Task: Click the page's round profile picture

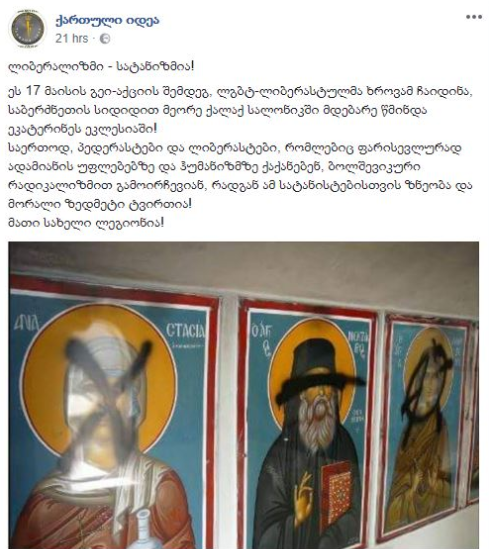Action: click(28, 28)
